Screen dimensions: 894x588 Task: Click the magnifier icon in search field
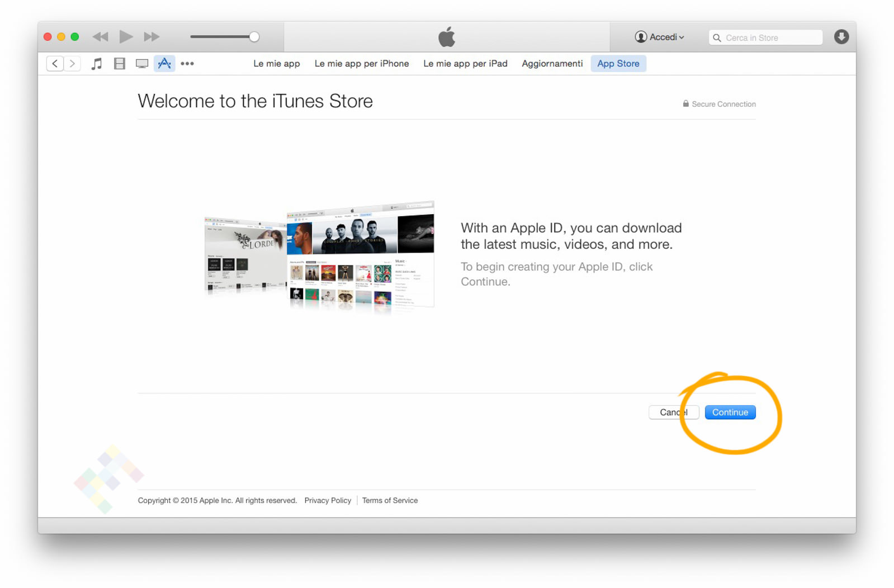pyautogui.click(x=717, y=37)
